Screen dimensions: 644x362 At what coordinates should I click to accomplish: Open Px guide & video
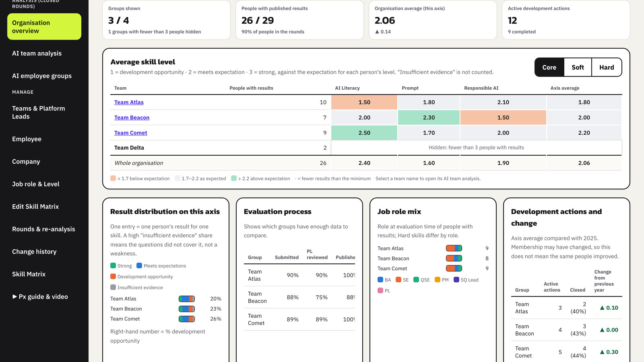(44, 296)
